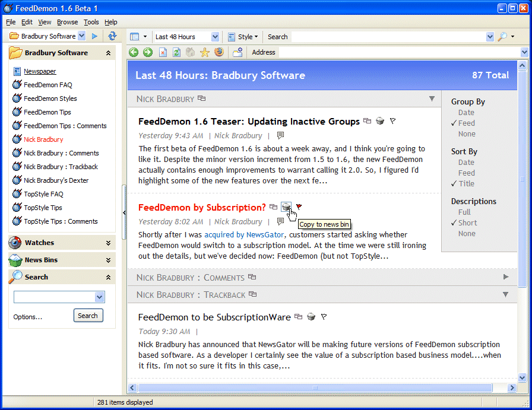Viewport: 532px width, 410px height.
Task: Click the green Forward navigation arrow
Action: point(148,52)
